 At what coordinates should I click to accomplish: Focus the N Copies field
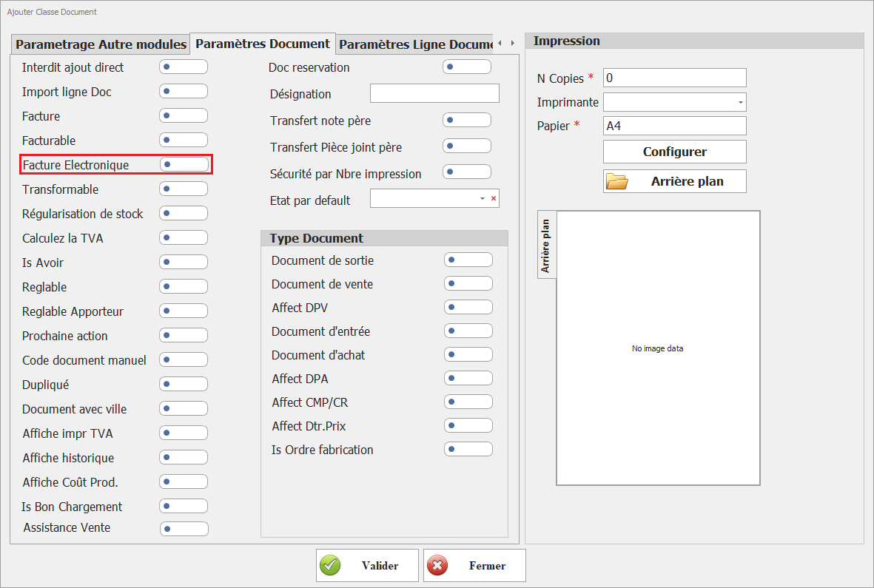pyautogui.click(x=674, y=78)
